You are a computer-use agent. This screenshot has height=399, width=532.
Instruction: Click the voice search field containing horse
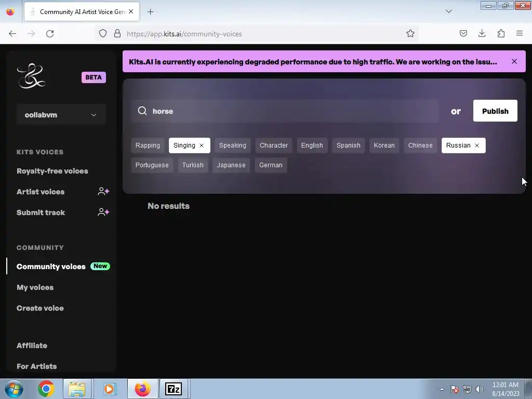(285, 111)
